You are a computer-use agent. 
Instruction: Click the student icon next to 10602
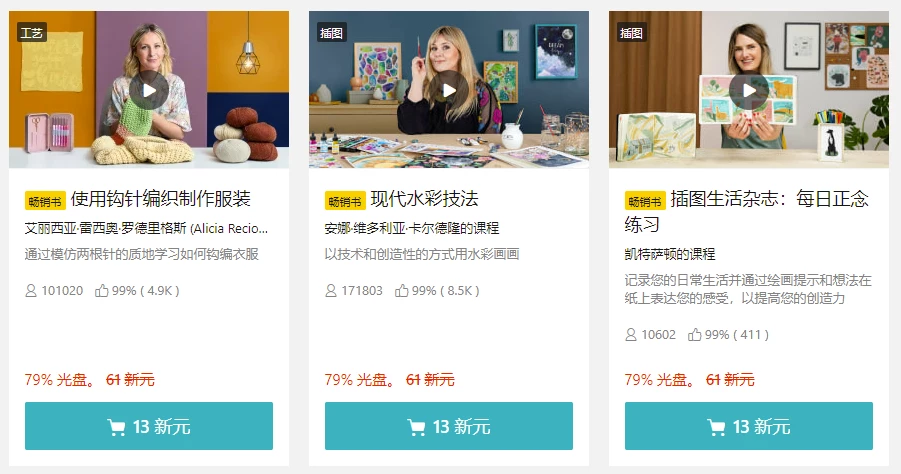pyautogui.click(x=631, y=334)
